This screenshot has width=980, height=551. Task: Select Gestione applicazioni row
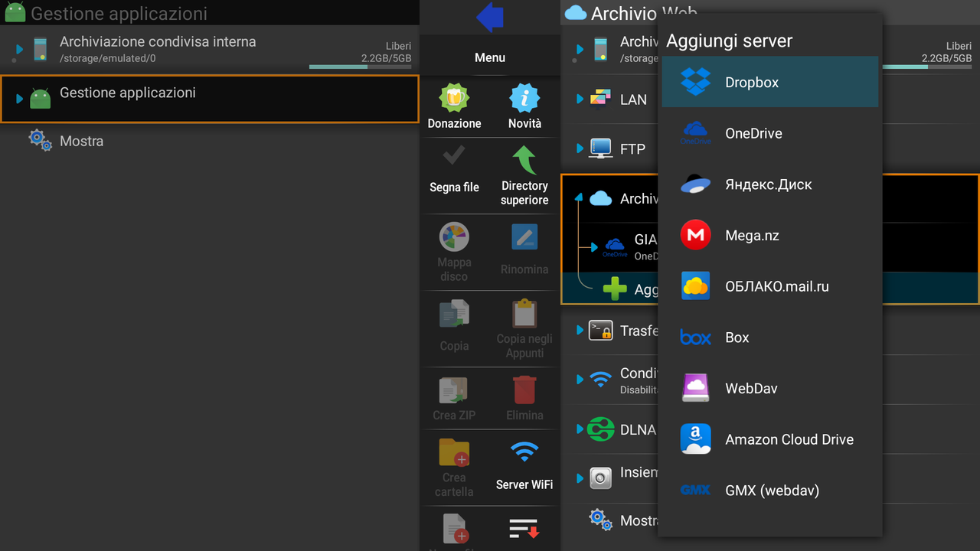click(x=210, y=99)
